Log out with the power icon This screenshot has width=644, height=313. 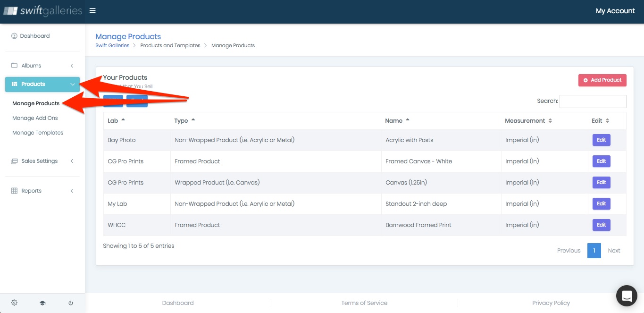tap(71, 303)
